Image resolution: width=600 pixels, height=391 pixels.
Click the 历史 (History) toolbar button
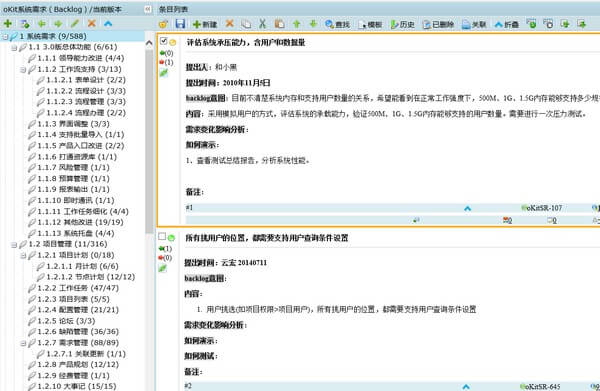403,24
